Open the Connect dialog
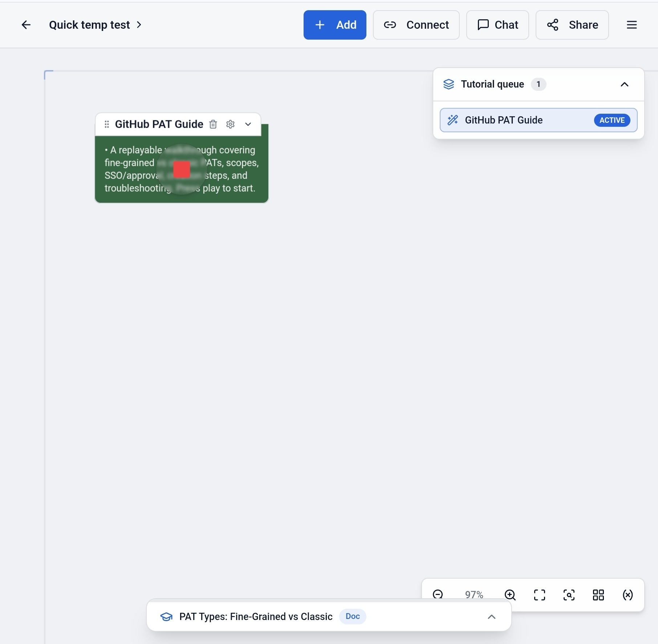The width and height of the screenshot is (658, 644). tap(416, 25)
